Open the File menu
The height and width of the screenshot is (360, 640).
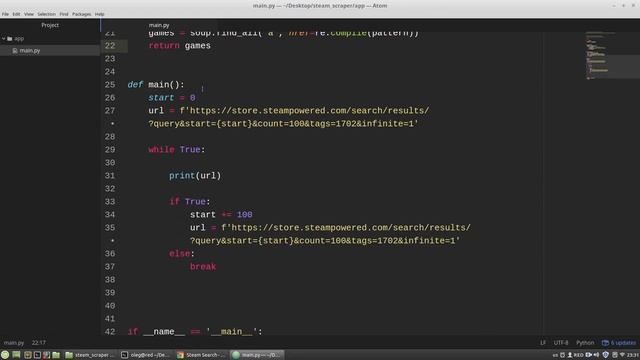click(x=5, y=14)
